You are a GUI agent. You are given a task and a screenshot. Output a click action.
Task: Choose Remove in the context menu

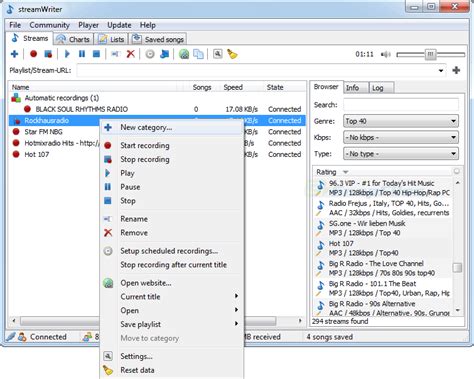pyautogui.click(x=172, y=233)
